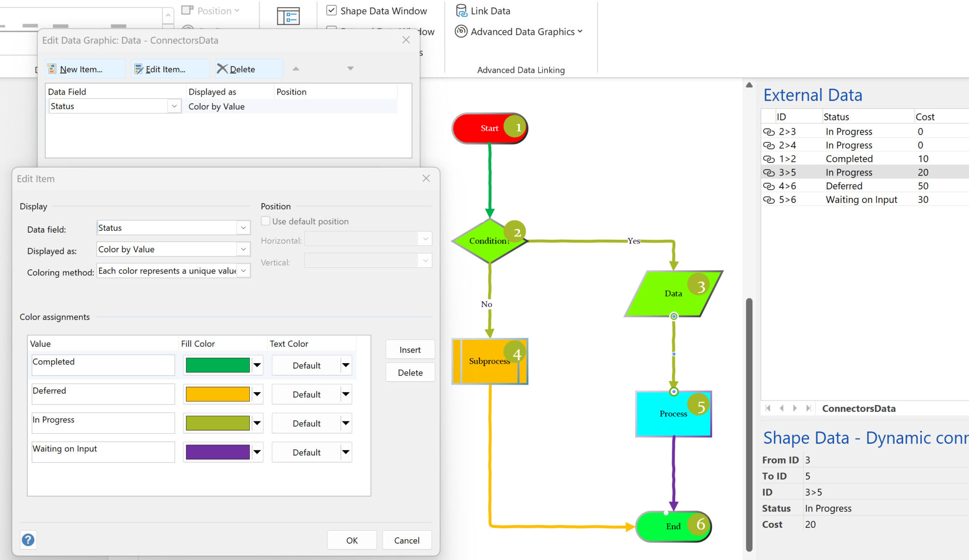Expand the Displayed as dropdown
The height and width of the screenshot is (560, 969).
[x=243, y=249]
